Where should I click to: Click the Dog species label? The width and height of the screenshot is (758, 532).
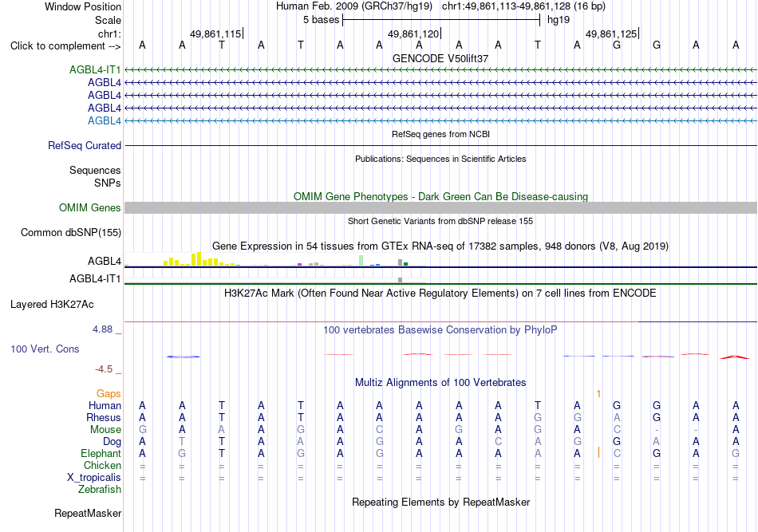coord(112,442)
